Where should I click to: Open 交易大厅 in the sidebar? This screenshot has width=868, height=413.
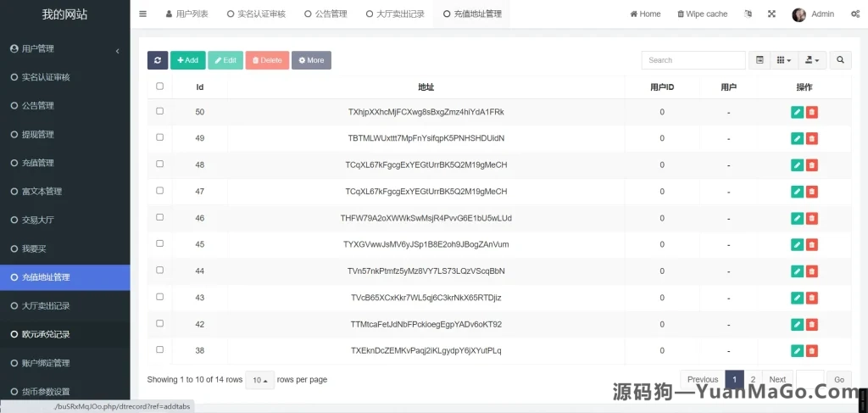64,220
